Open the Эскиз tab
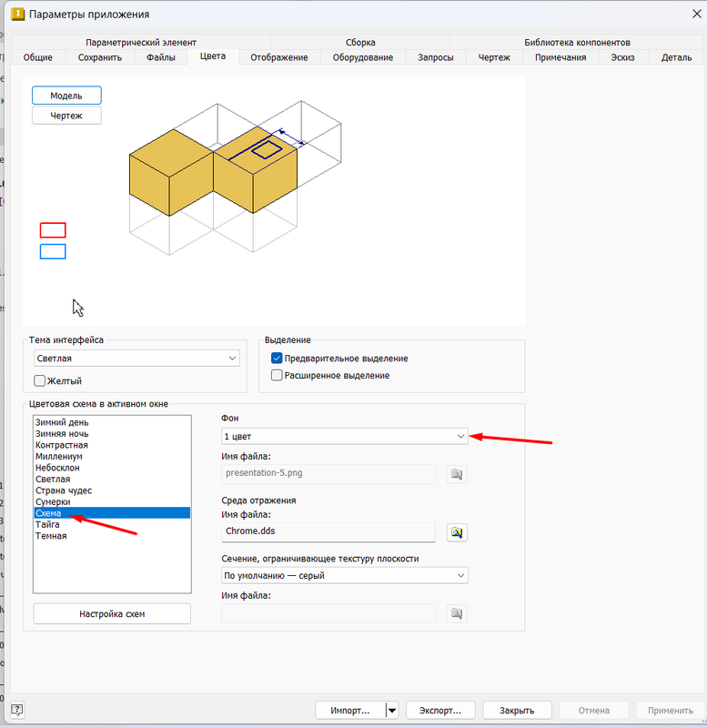The height and width of the screenshot is (728, 707). (622, 57)
